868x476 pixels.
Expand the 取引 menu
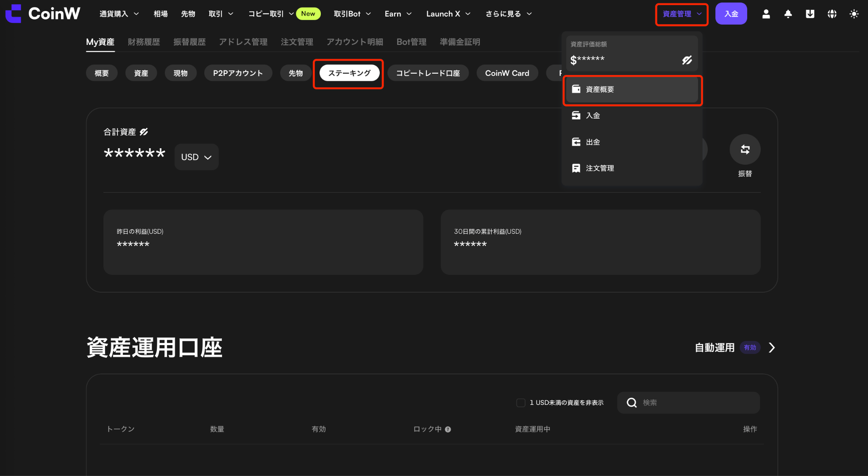pyautogui.click(x=221, y=14)
